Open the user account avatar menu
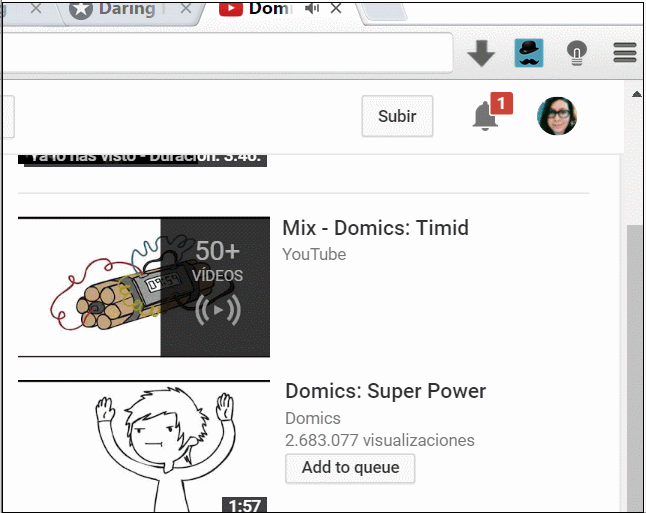Screen dimensions: 646x513 click(557, 117)
